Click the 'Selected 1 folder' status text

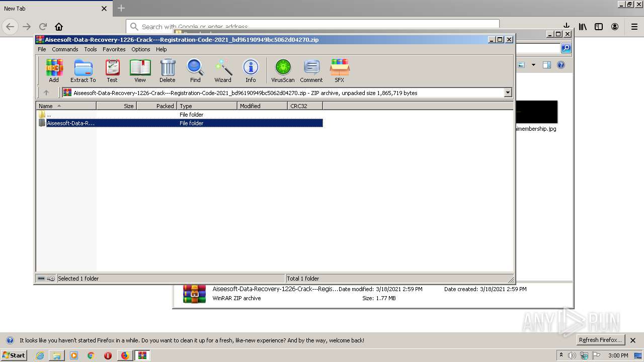pos(78,279)
